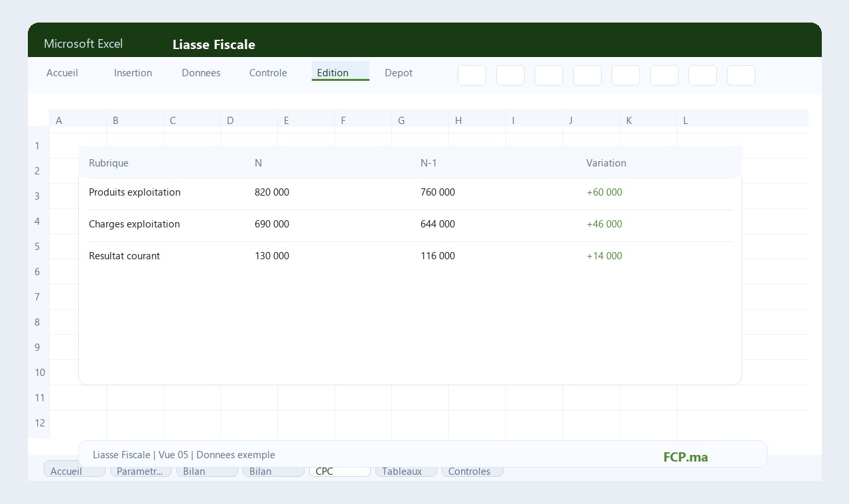This screenshot has height=504, width=849.
Task: Click the 644 000 value
Action: (438, 224)
